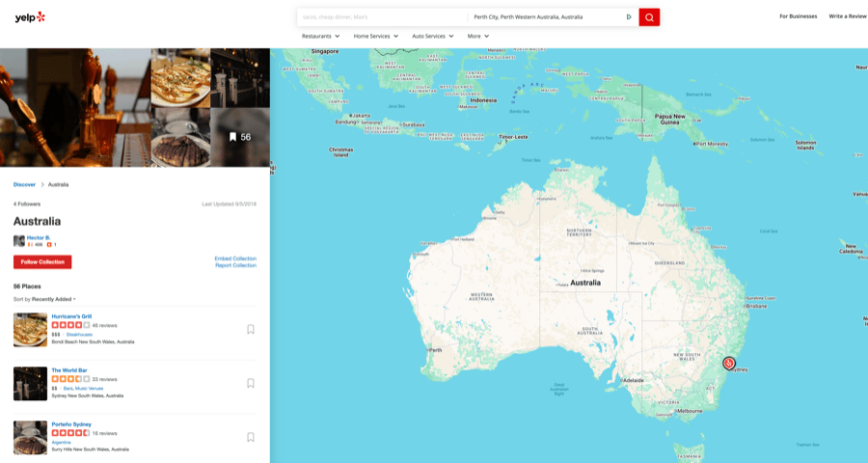The height and width of the screenshot is (463, 868).
Task: Open the steak plate header photo
Action: (180, 137)
